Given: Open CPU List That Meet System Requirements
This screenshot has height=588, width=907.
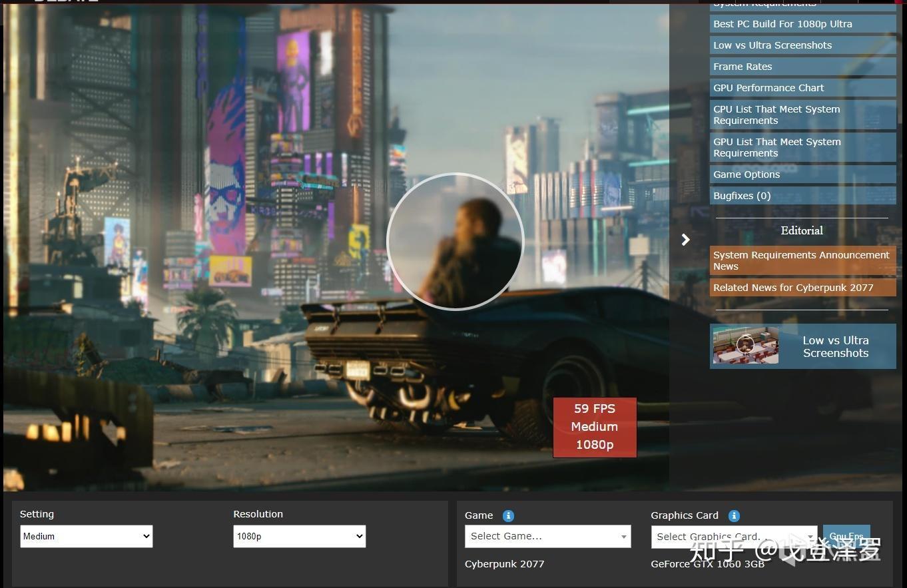Looking at the screenshot, I should pos(802,115).
